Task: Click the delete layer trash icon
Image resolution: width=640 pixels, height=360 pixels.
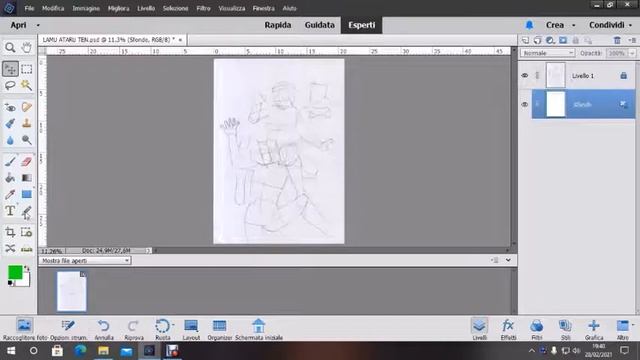Action: (617, 40)
